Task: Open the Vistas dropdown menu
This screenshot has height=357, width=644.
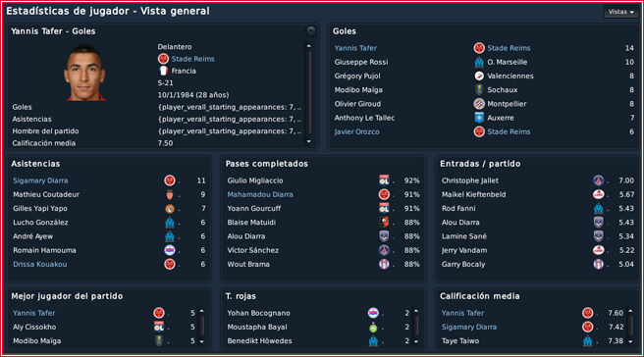Action: [620, 12]
